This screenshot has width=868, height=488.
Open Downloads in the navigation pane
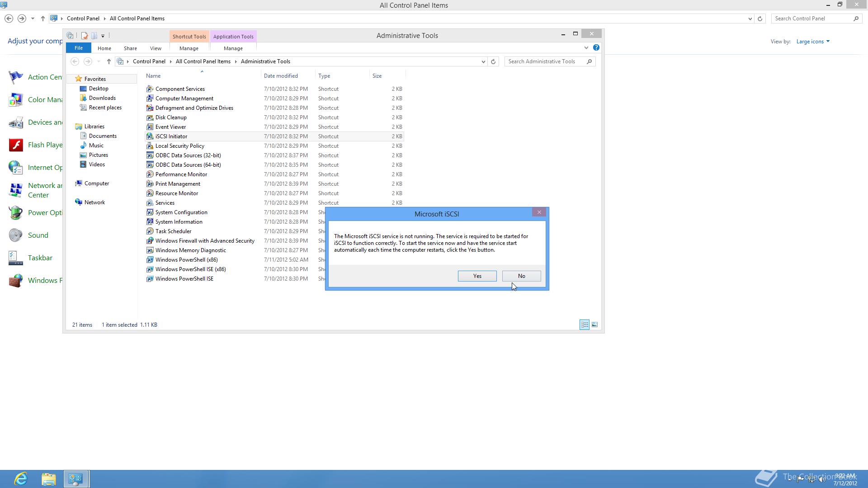(x=102, y=98)
